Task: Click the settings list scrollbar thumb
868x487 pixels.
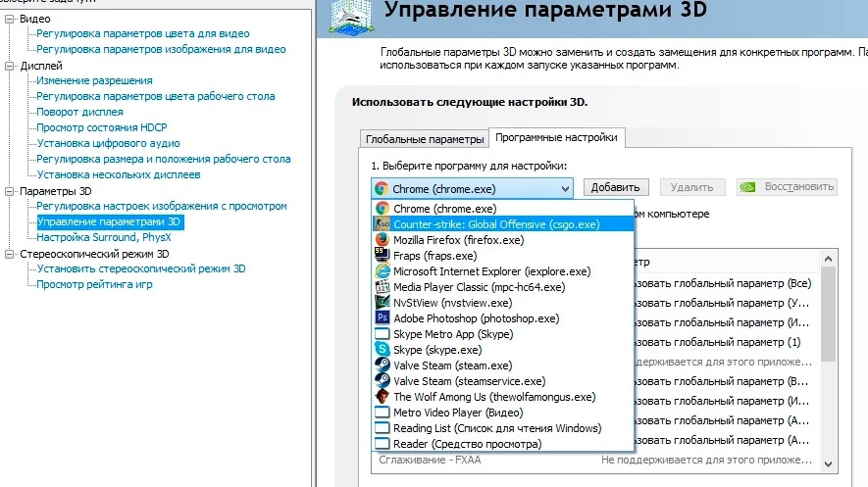Action: (x=828, y=314)
